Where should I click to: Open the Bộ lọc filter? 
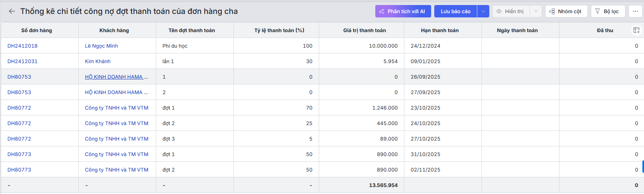pyautogui.click(x=608, y=11)
